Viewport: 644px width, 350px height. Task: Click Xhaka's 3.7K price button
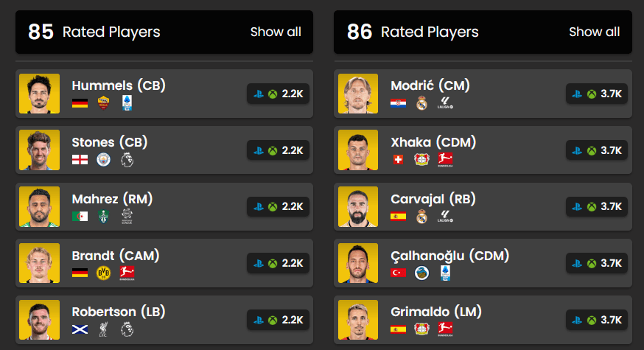[x=597, y=150]
